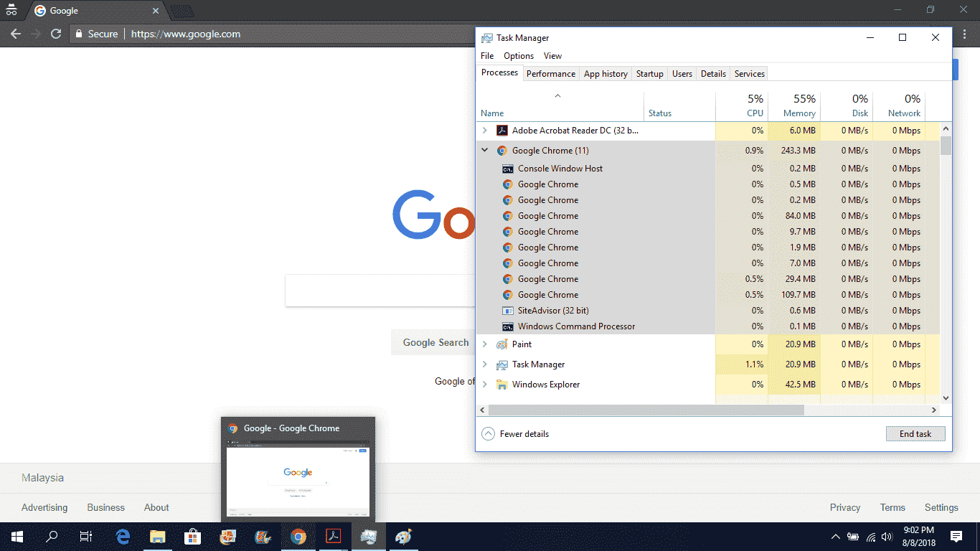Sort processes by the CPU column
The width and height of the screenshot is (980, 551).
pyautogui.click(x=742, y=106)
